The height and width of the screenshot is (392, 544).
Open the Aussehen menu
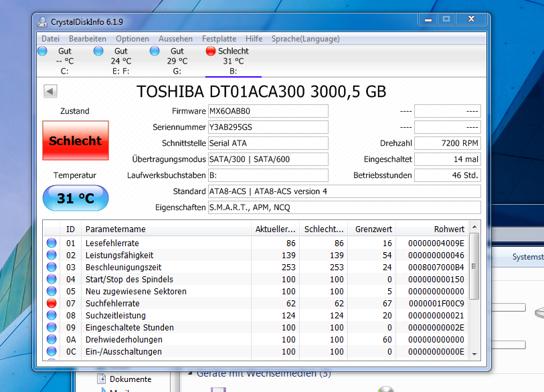point(175,39)
